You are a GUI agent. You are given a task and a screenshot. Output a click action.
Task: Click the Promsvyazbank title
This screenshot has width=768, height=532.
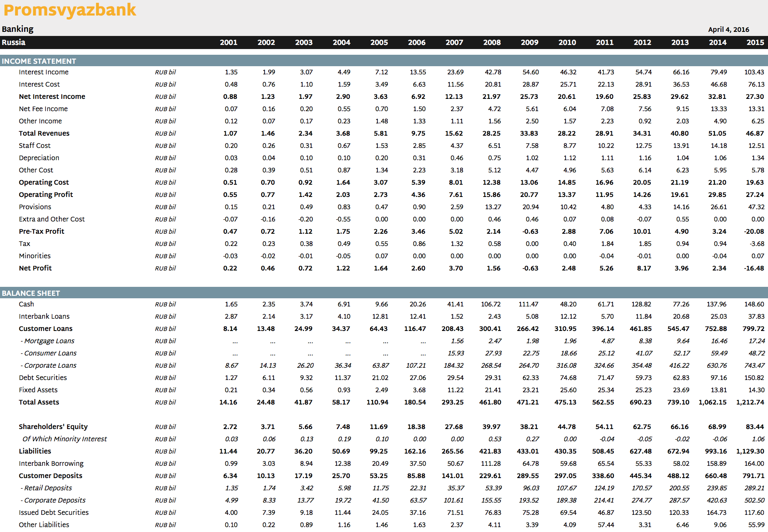70,10
